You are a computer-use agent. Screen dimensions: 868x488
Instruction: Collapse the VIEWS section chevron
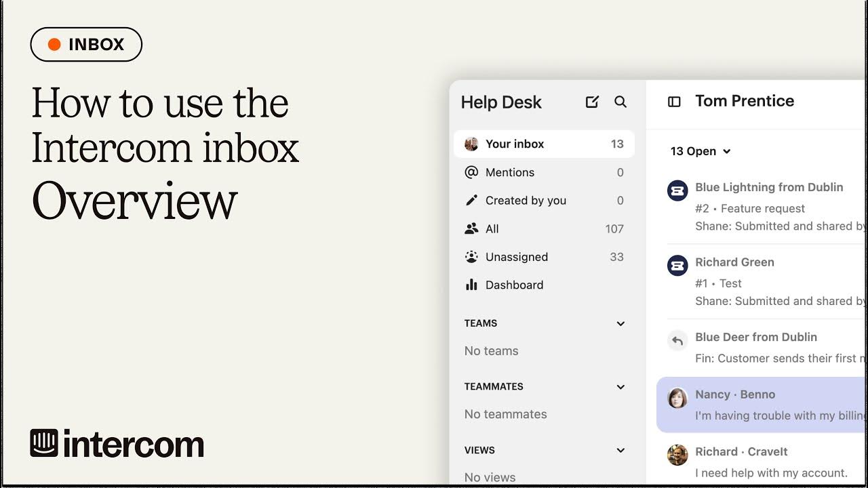[x=620, y=450]
